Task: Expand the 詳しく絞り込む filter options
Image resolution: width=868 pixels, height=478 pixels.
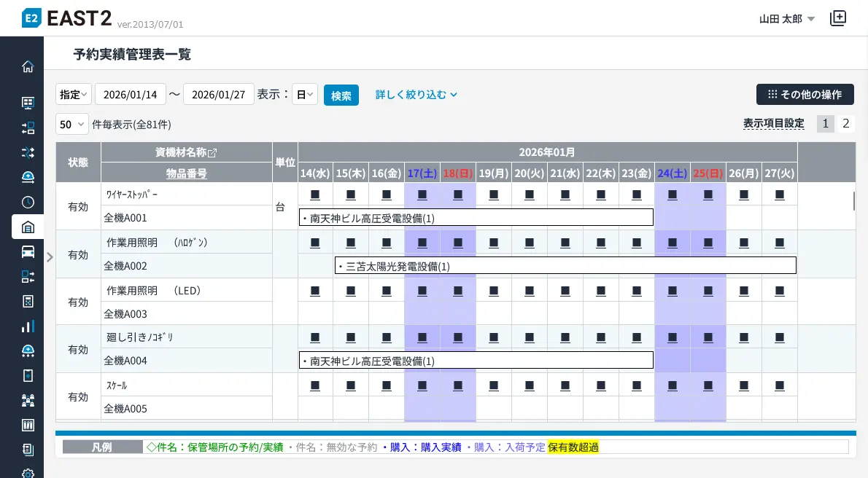Action: 416,95
